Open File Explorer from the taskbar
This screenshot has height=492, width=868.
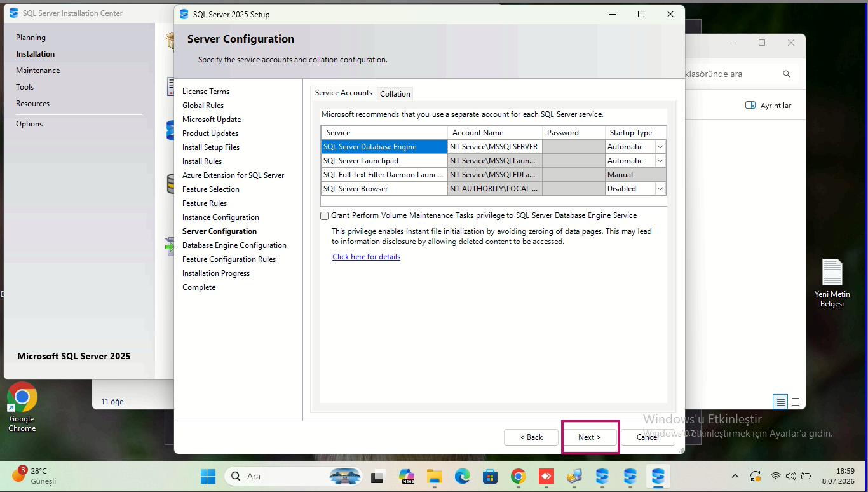[434, 476]
